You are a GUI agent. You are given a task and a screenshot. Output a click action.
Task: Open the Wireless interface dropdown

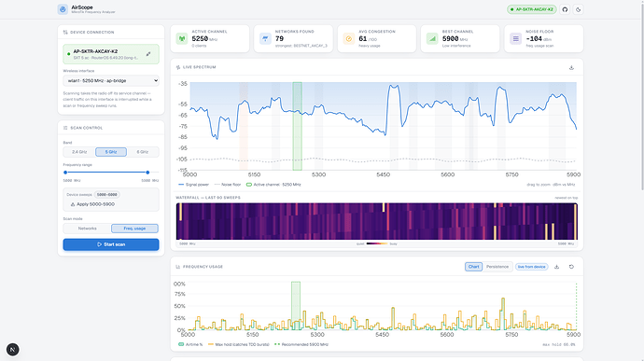pyautogui.click(x=111, y=80)
